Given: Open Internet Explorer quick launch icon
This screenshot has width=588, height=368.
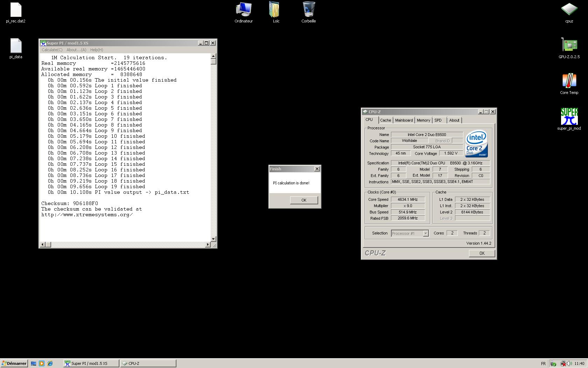Looking at the screenshot, I should [50, 363].
